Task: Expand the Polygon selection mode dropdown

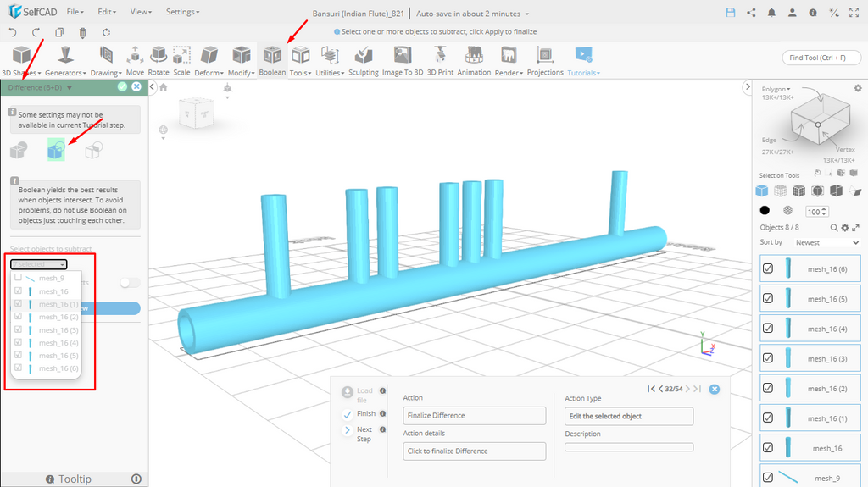Action: pyautogui.click(x=776, y=89)
